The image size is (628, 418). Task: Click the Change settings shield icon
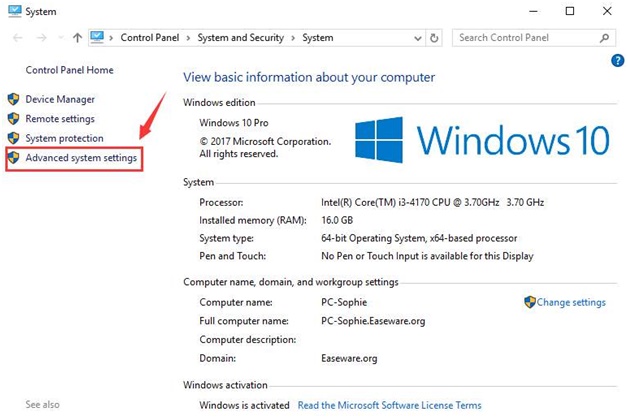530,302
